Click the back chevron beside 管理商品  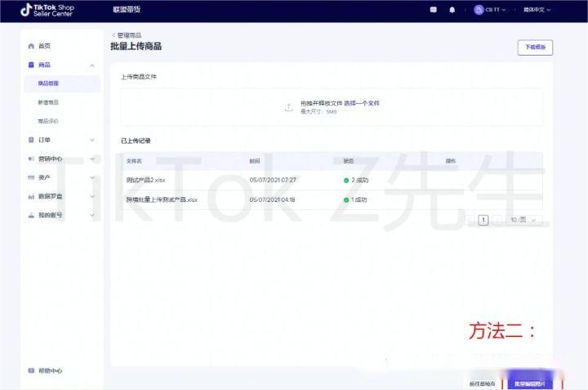(114, 35)
